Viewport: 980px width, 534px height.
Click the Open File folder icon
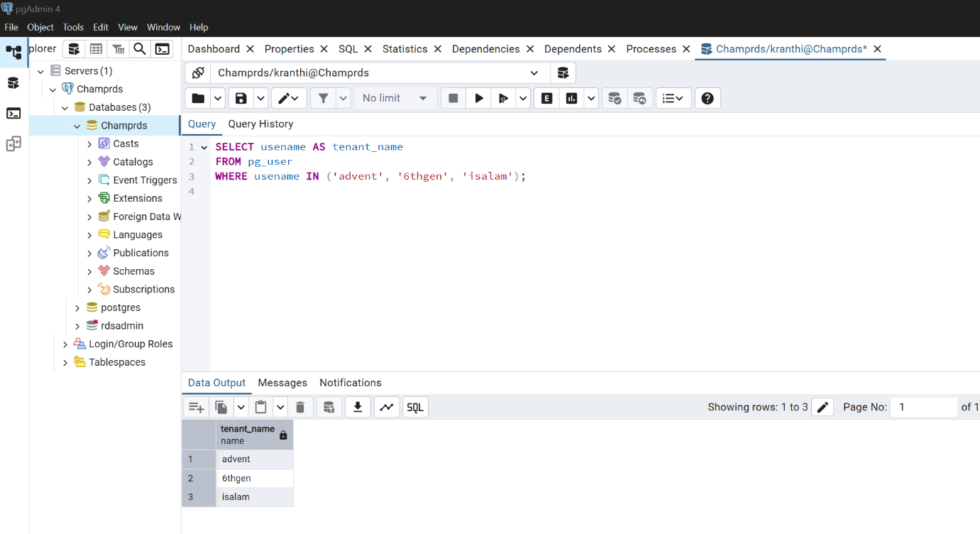click(198, 98)
